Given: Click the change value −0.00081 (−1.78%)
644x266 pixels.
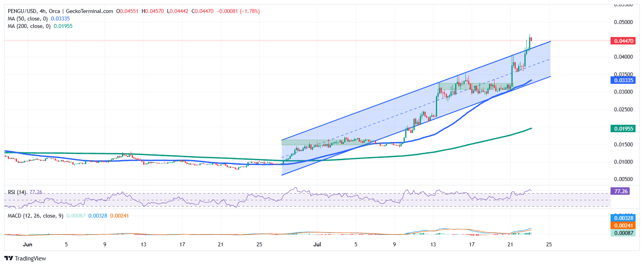Looking at the screenshot, I should [x=238, y=11].
